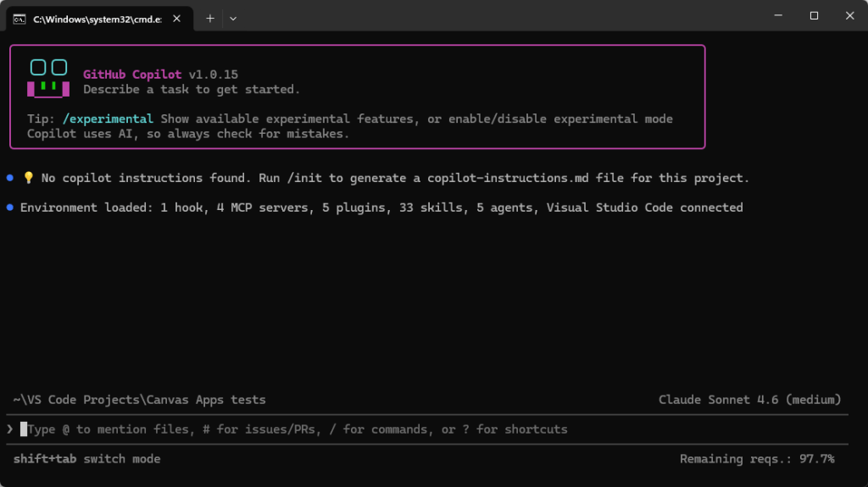Viewport: 868px width, 487px height.
Task: Click the blue bullet before Environment loaded
Action: point(9,208)
